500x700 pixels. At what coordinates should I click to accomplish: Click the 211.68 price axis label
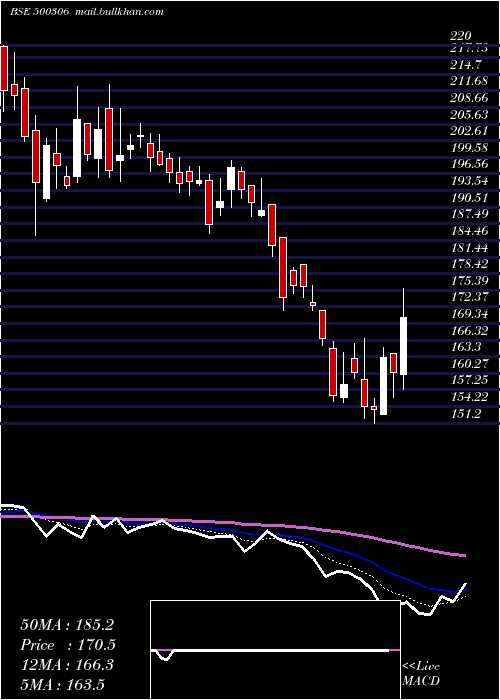point(469,82)
